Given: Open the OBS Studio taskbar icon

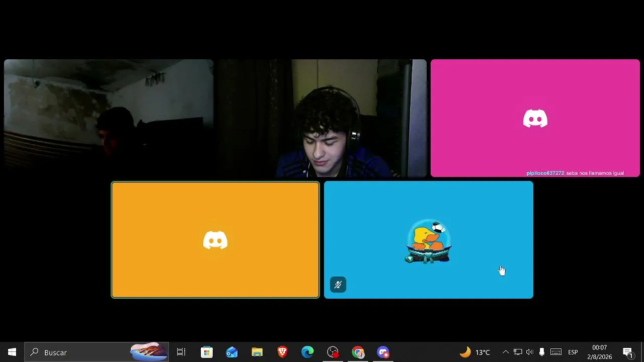Looking at the screenshot, I should pyautogui.click(x=333, y=352).
